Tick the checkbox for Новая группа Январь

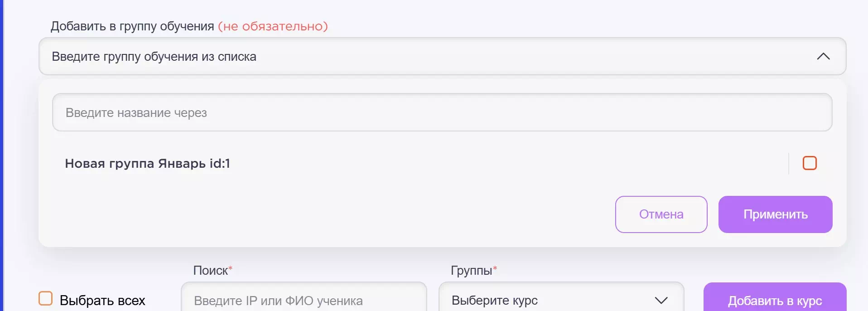809,163
